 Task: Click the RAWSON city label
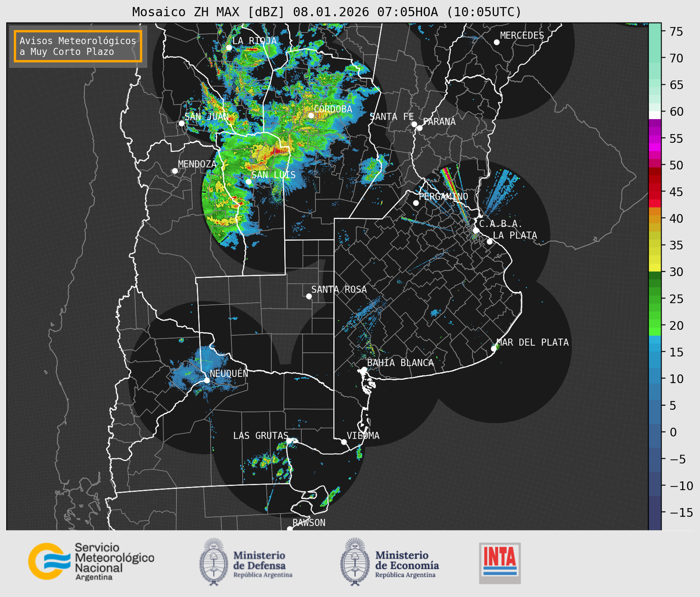point(309,523)
